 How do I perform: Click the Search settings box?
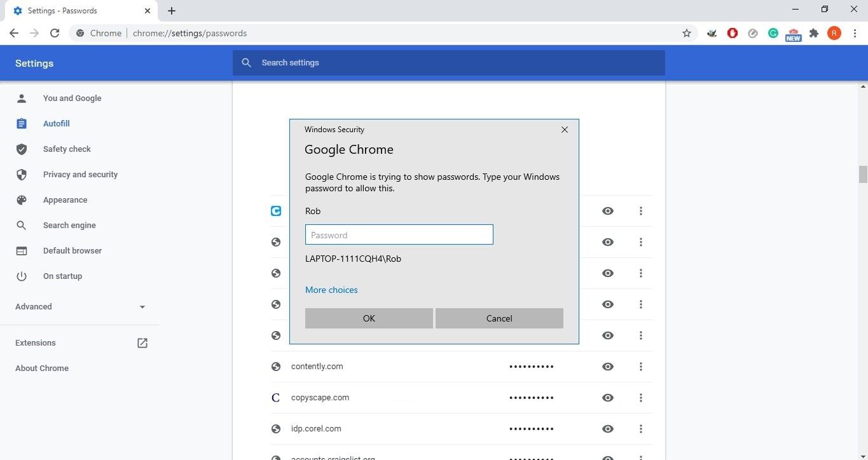click(449, 63)
